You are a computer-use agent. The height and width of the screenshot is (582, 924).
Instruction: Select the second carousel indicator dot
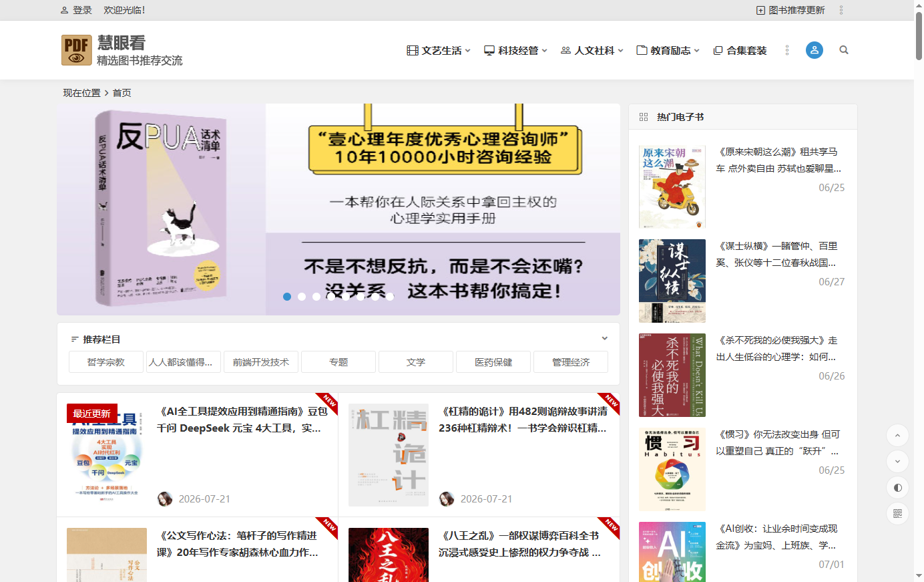coord(302,297)
